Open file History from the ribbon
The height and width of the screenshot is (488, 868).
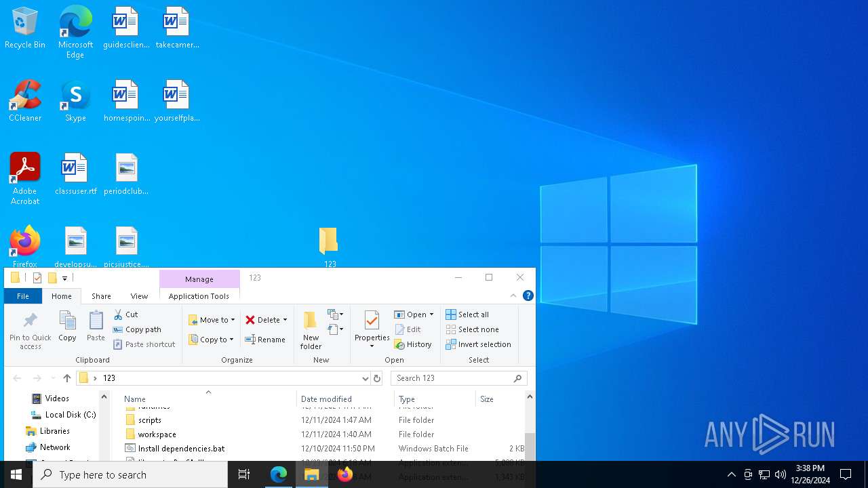pyautogui.click(x=413, y=344)
